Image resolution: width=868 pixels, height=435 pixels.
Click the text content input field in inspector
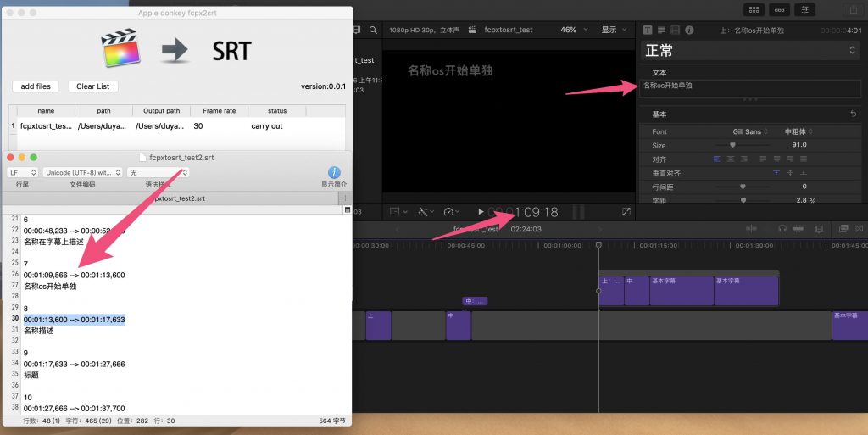coord(751,88)
